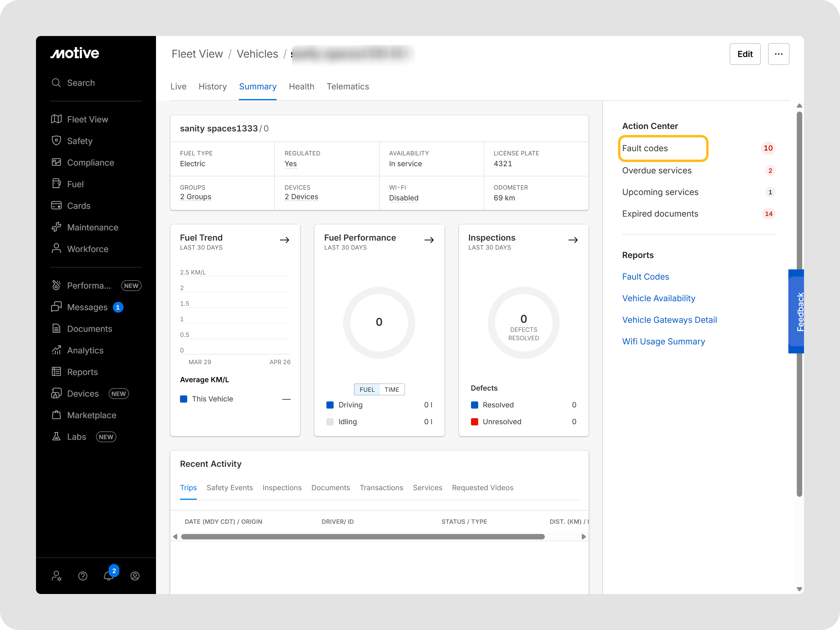Screen dimensions: 840x630
Task: Open the Fault Codes report link
Action: (x=646, y=277)
